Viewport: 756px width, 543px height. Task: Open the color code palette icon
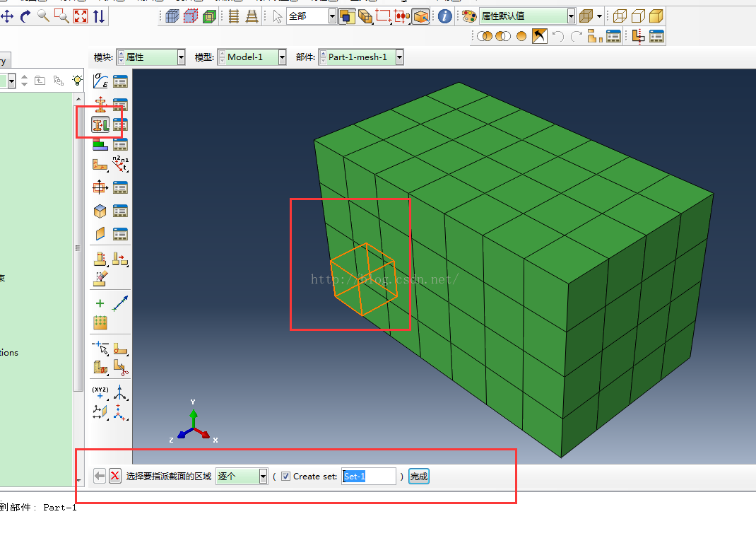point(468,16)
